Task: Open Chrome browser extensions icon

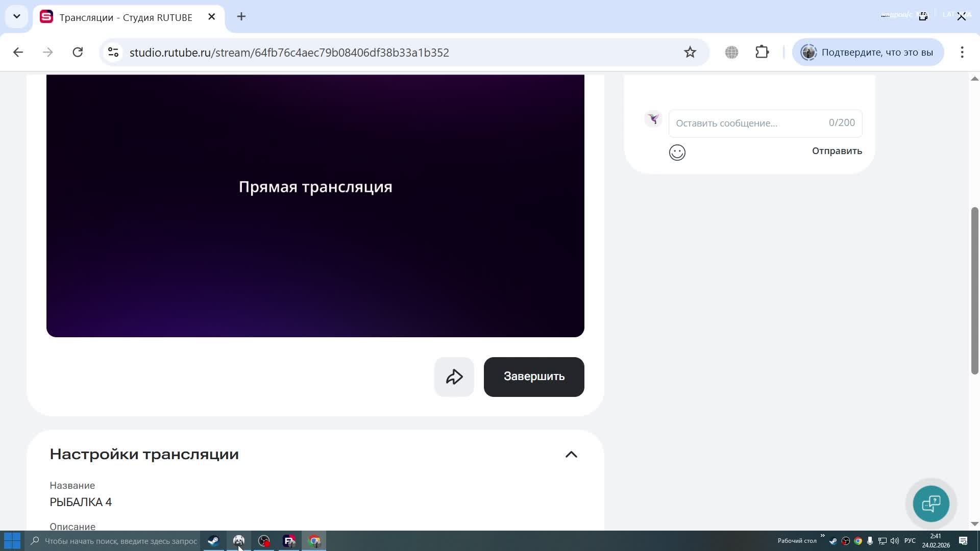Action: (x=761, y=52)
